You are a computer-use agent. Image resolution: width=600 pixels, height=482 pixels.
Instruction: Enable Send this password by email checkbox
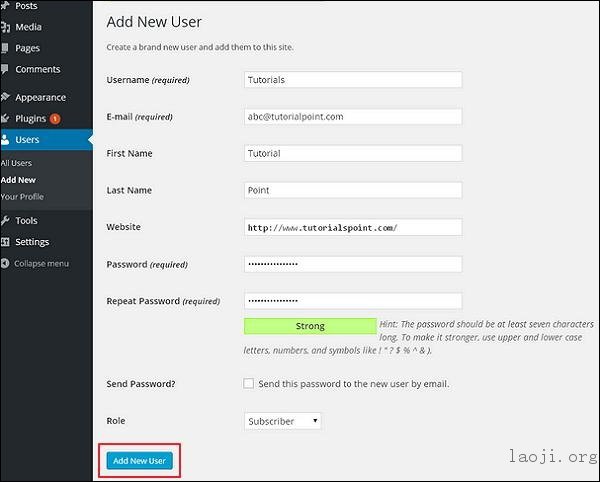coord(248,383)
